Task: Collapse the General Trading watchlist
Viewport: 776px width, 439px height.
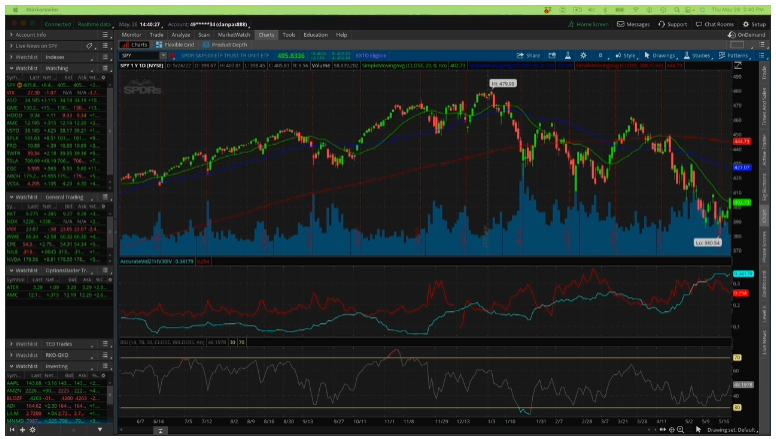Action: click(11, 197)
